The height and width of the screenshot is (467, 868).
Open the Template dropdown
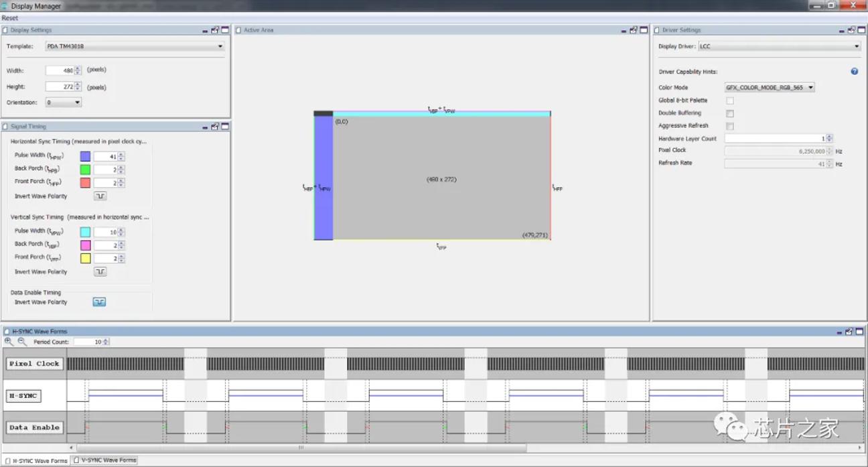[x=135, y=46]
